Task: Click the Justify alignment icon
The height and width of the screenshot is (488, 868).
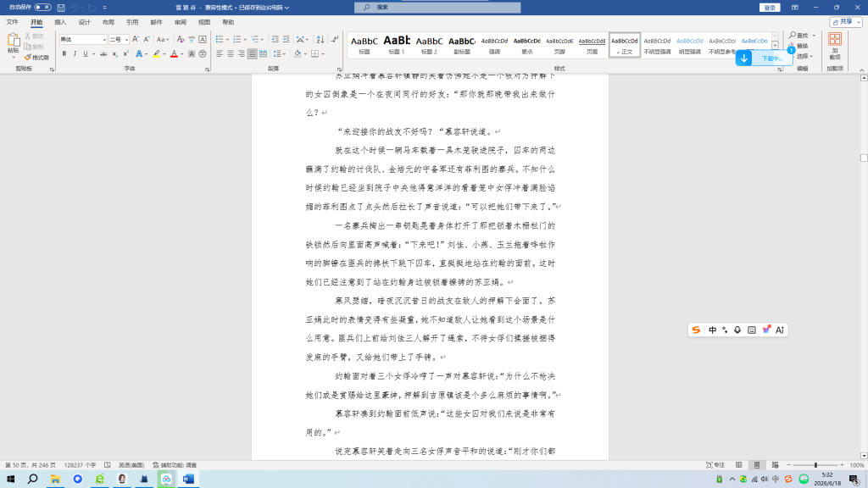Action: click(253, 53)
